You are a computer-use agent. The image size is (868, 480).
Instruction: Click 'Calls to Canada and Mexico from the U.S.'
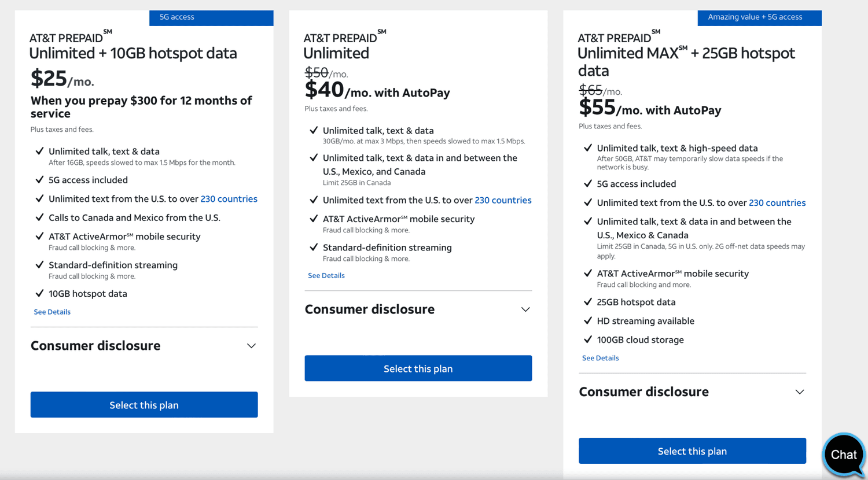[x=134, y=218]
